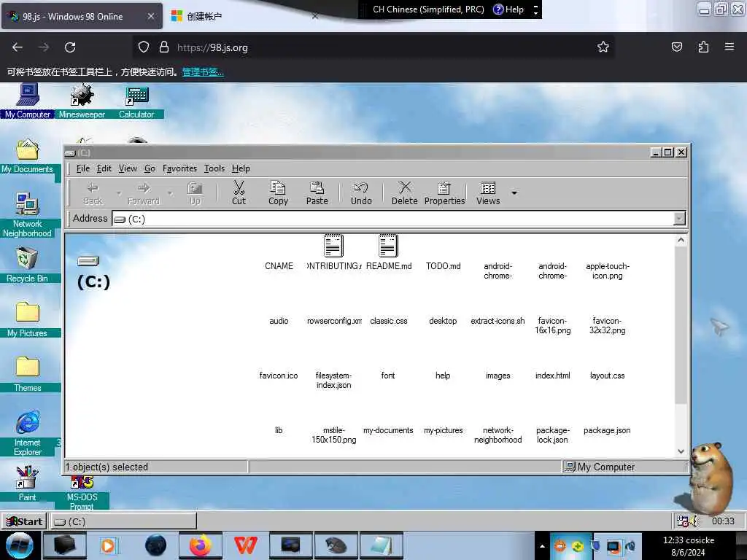This screenshot has height=560, width=747.
Task: Switch to the 创建帐户 browser tab
Action: point(243,17)
